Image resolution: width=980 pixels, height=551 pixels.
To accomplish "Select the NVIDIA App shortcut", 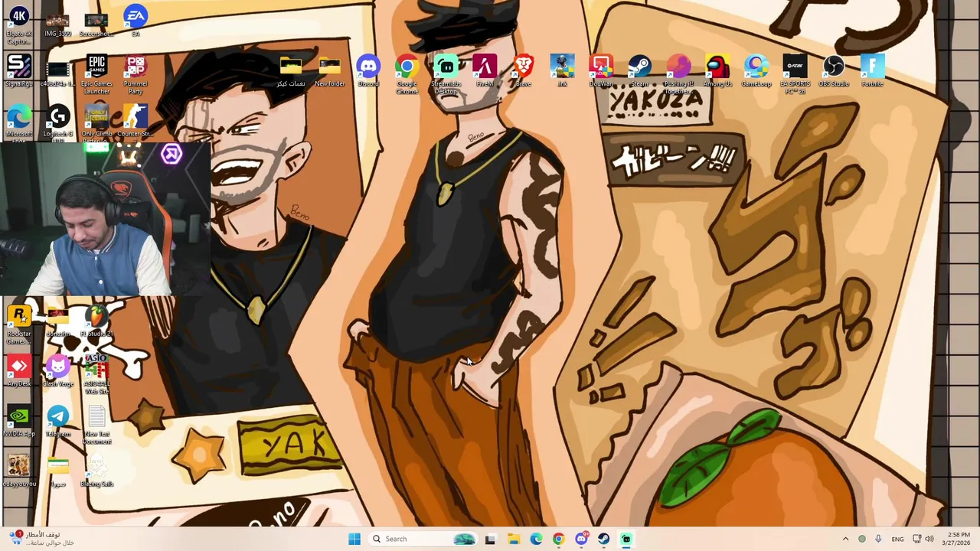I will [19, 421].
